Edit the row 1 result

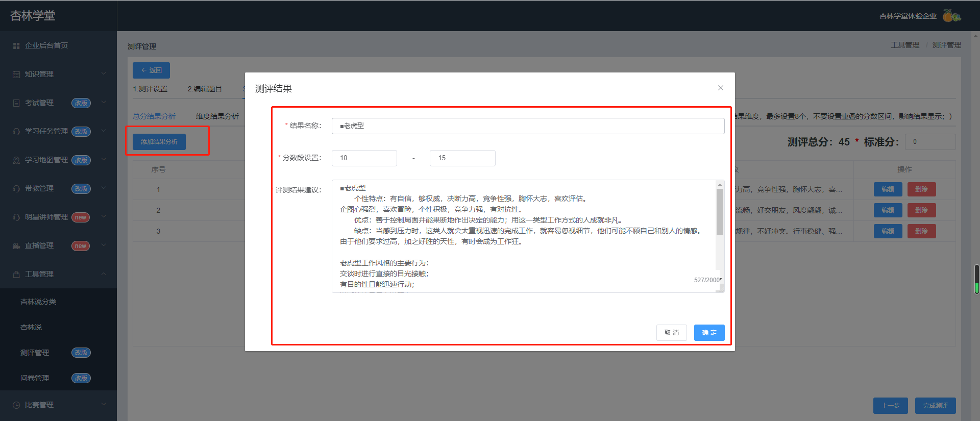(x=888, y=189)
